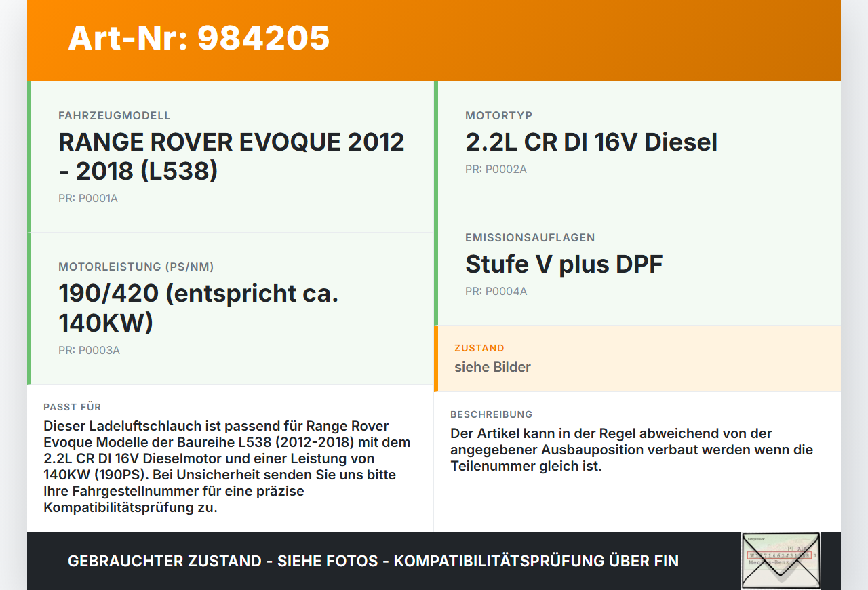This screenshot has height=590, width=868.
Task: Click the 190/420 engine power value
Action: (199, 307)
